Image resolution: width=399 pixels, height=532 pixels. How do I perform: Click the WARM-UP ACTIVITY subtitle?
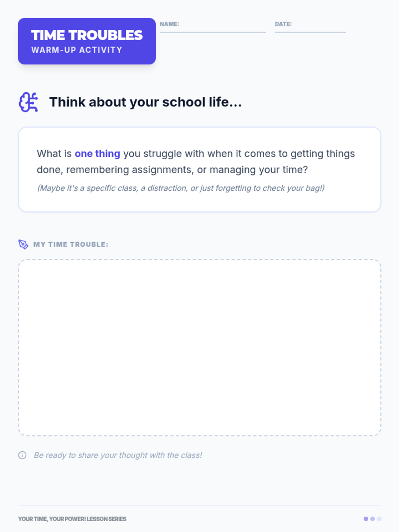[x=77, y=50]
